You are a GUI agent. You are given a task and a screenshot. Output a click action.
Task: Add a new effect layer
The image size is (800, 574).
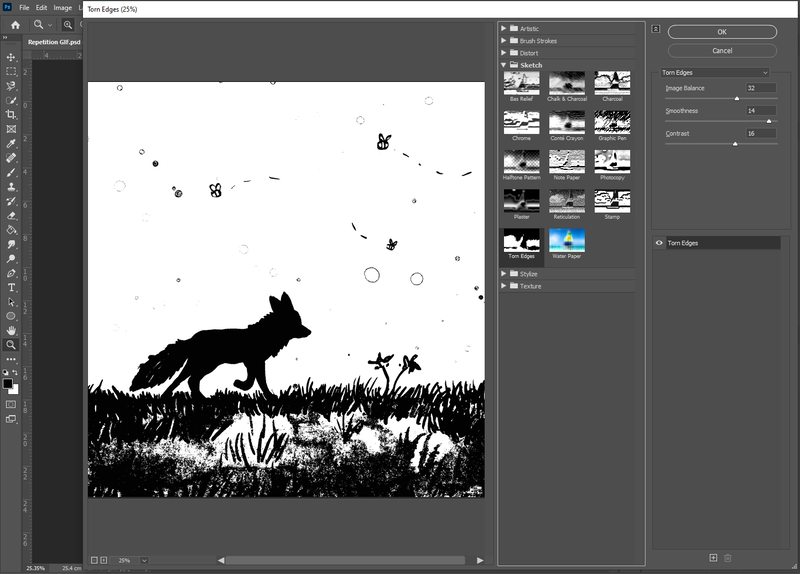pos(713,557)
